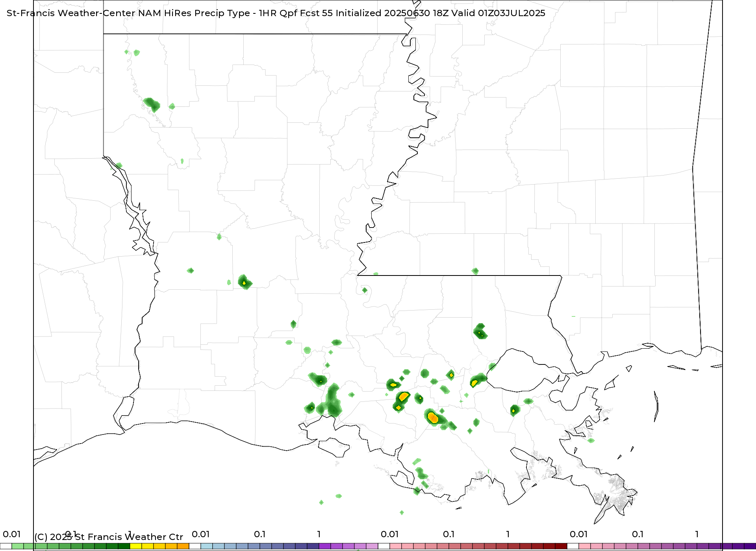Image resolution: width=756 pixels, height=551 pixels.
Task: Click the 1 label above the maroon swatches
Action: point(508,534)
